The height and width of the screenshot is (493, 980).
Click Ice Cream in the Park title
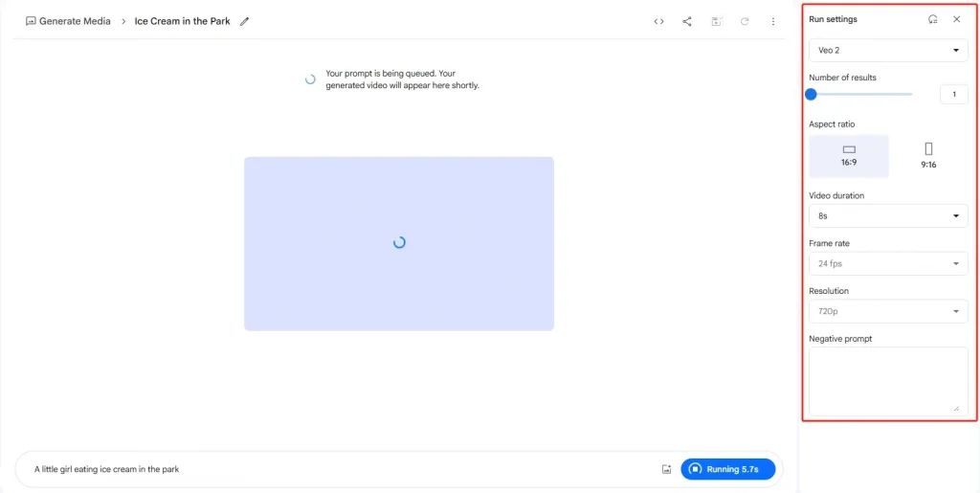click(x=182, y=21)
